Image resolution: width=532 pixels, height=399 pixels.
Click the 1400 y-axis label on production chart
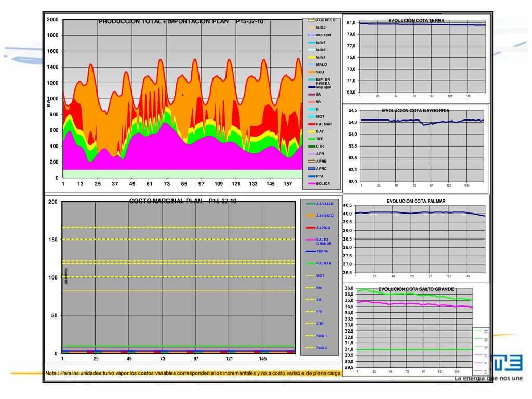(x=52, y=67)
